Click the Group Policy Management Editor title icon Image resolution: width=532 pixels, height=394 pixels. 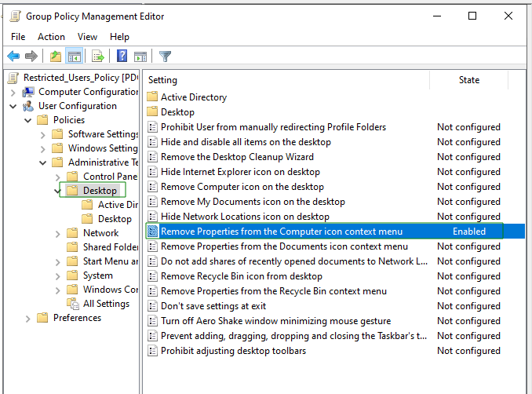[x=15, y=16]
